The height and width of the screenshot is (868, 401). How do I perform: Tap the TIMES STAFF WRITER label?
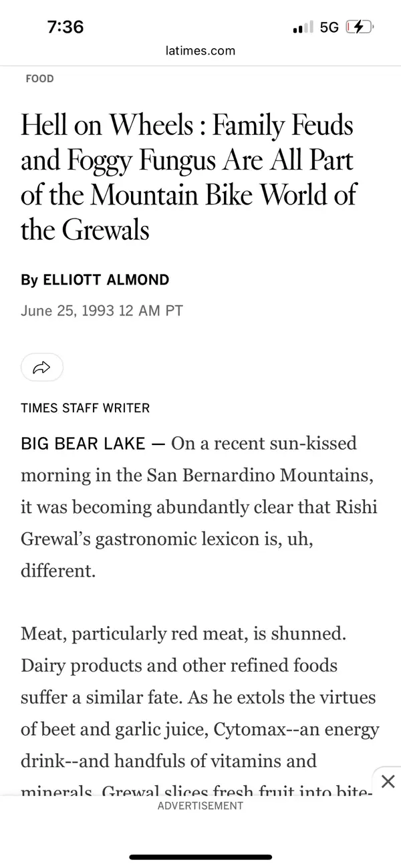tap(86, 408)
